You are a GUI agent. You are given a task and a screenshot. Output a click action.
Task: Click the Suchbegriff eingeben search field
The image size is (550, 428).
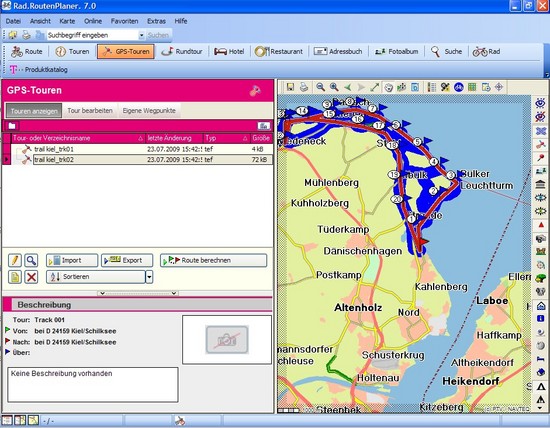coord(93,35)
